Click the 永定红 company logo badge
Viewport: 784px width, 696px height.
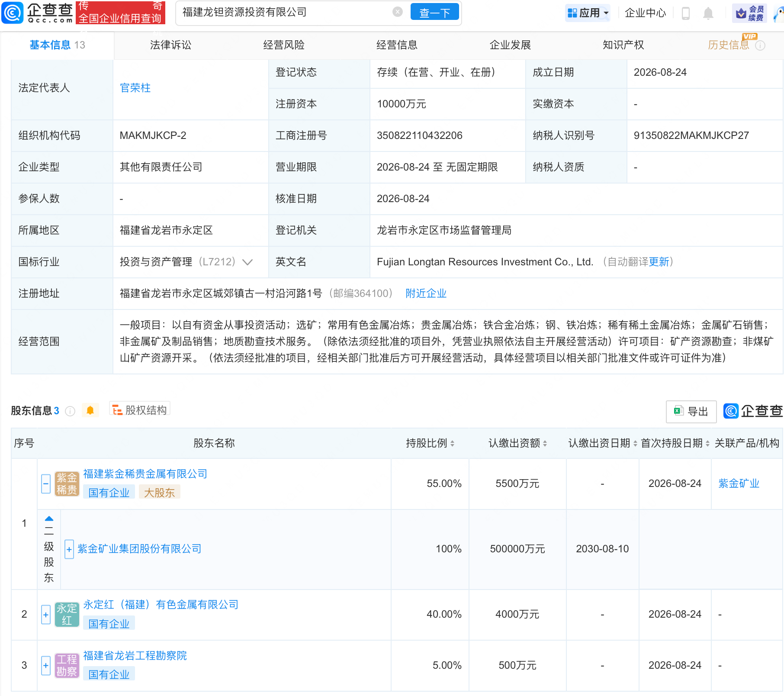67,615
